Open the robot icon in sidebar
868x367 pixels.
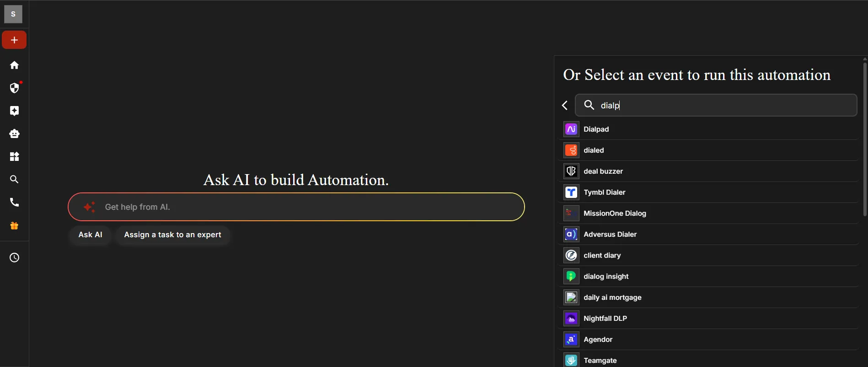point(14,134)
